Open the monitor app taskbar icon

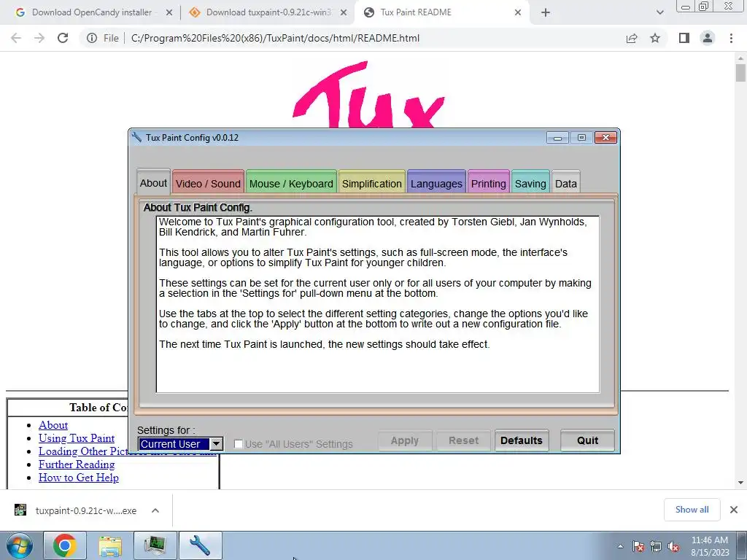pos(155,545)
